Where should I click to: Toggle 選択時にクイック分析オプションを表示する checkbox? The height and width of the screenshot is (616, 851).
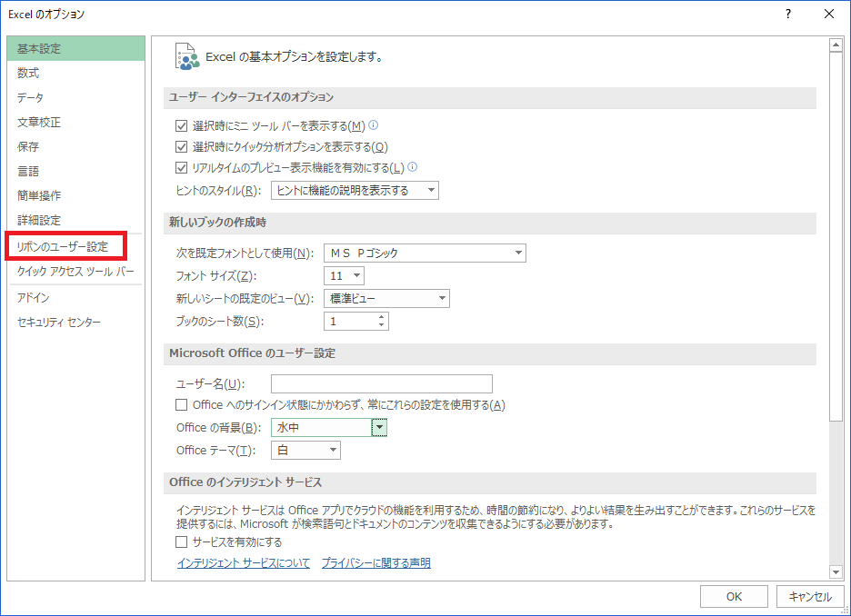pyautogui.click(x=181, y=147)
